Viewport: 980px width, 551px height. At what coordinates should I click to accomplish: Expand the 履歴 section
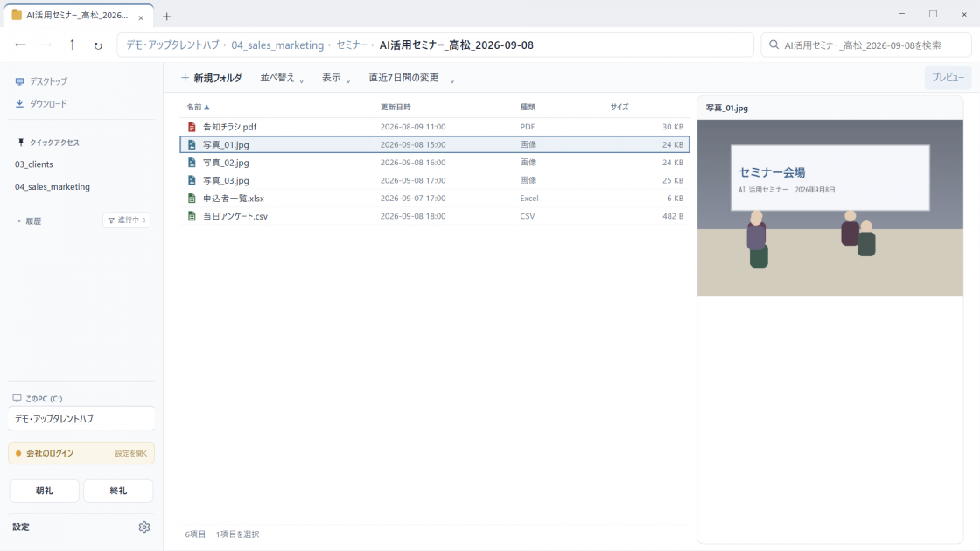point(30,221)
